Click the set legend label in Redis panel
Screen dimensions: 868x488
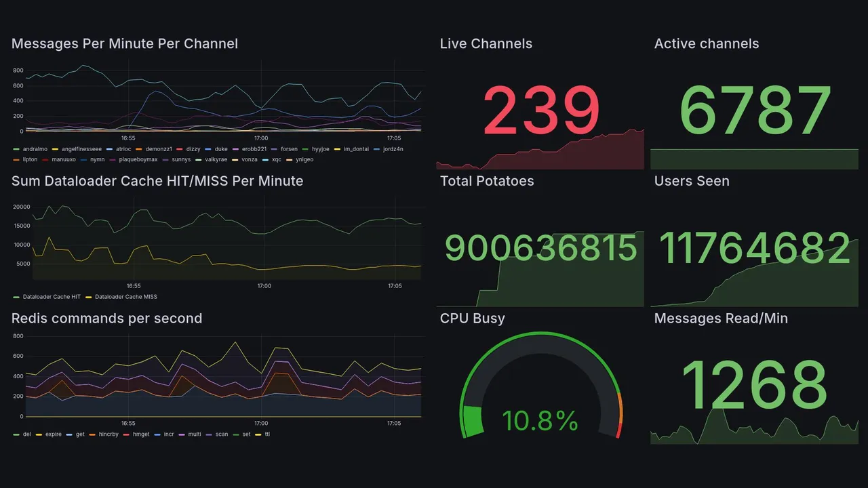point(246,434)
